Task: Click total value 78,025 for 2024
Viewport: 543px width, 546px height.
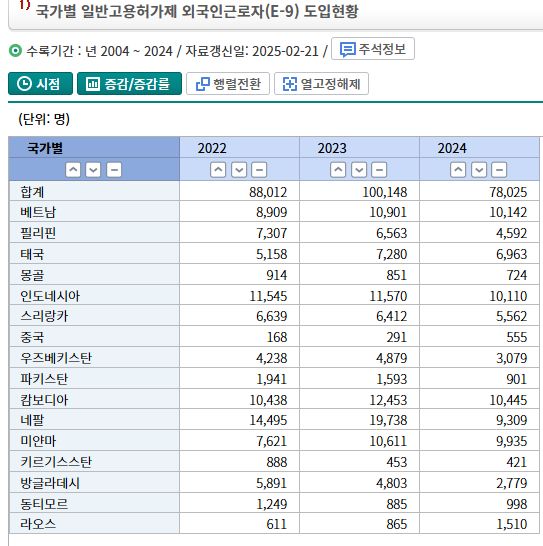Action: coord(508,192)
